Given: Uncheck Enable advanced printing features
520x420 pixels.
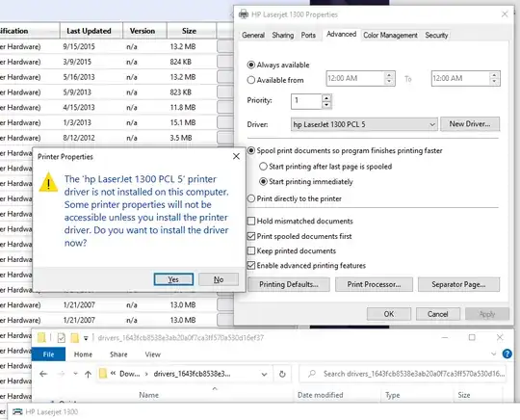Looking at the screenshot, I should pos(251,266).
